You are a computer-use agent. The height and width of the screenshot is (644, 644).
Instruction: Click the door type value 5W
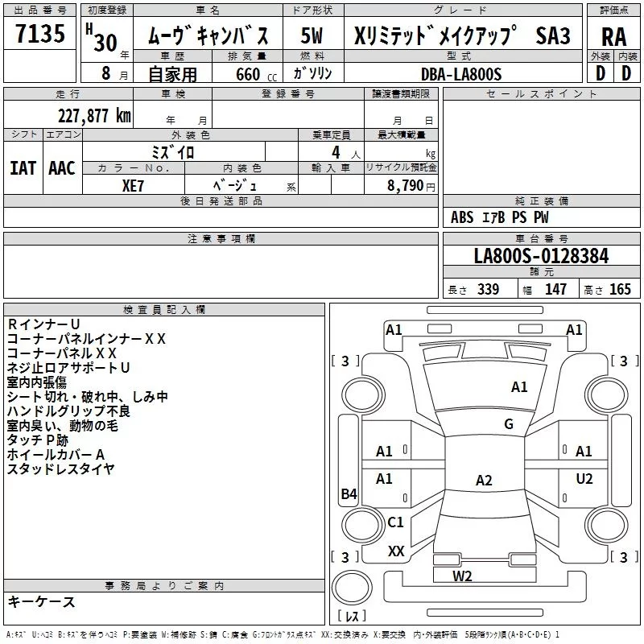point(312,35)
